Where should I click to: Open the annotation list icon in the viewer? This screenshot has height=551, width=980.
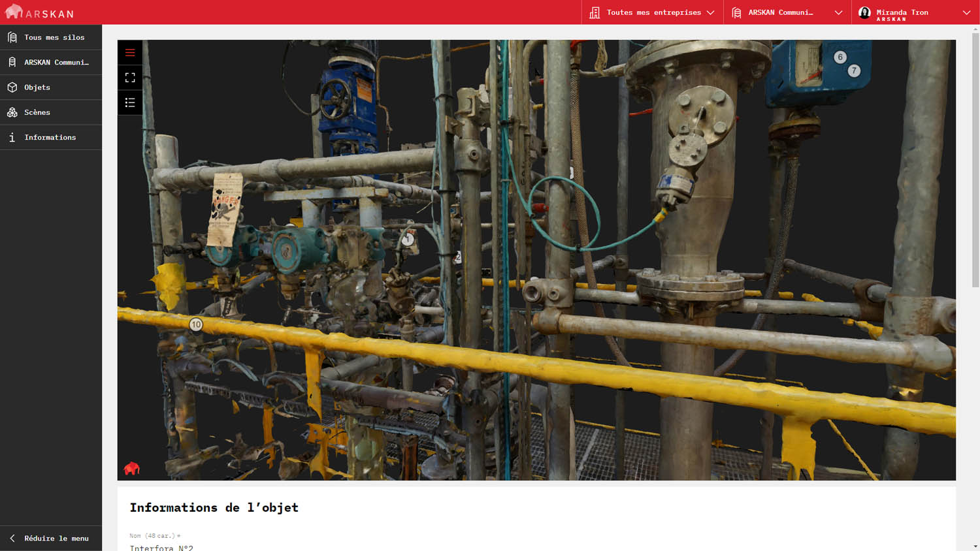tap(130, 102)
